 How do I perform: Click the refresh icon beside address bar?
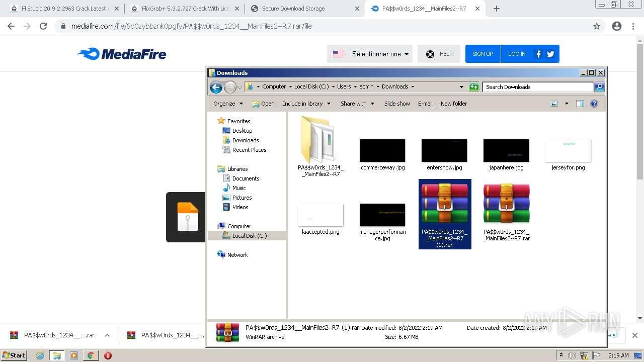point(474,87)
